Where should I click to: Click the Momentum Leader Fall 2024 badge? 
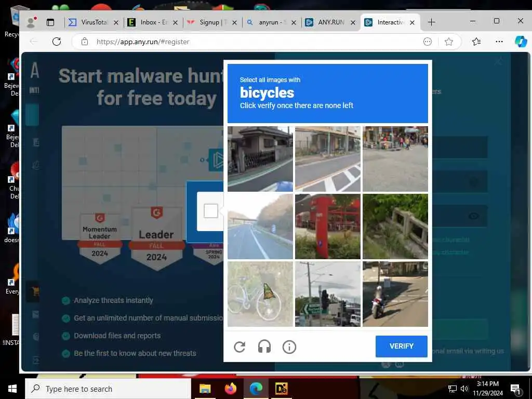point(100,239)
